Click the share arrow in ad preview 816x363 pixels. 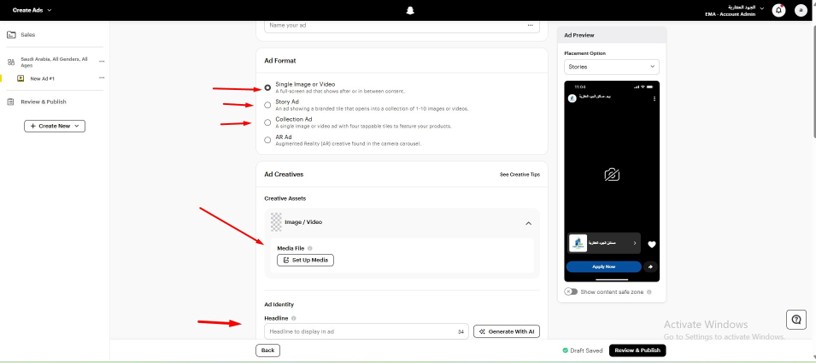(x=651, y=267)
